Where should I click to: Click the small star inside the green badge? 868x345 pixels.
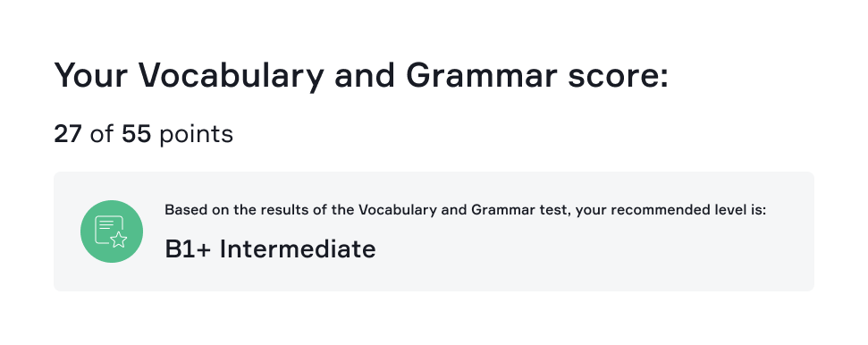click(x=119, y=240)
